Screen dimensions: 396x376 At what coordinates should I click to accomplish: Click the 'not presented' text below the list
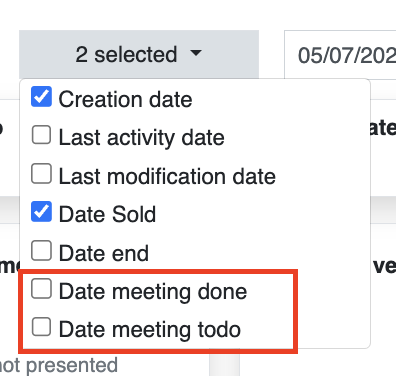pos(59,365)
